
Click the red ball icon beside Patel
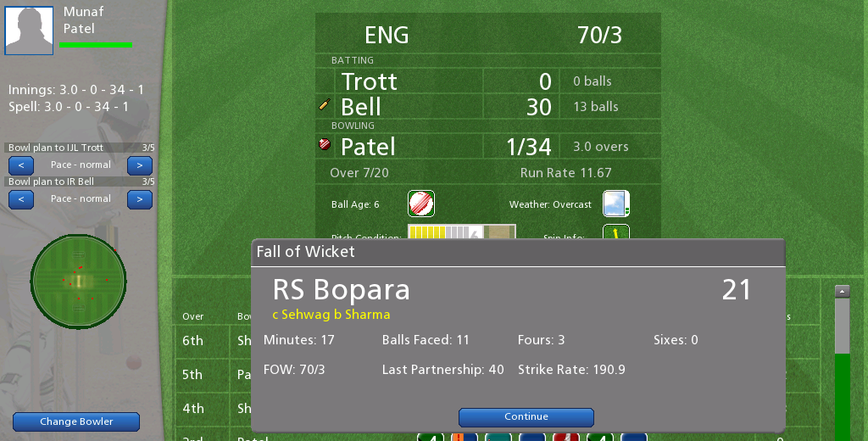pyautogui.click(x=325, y=145)
